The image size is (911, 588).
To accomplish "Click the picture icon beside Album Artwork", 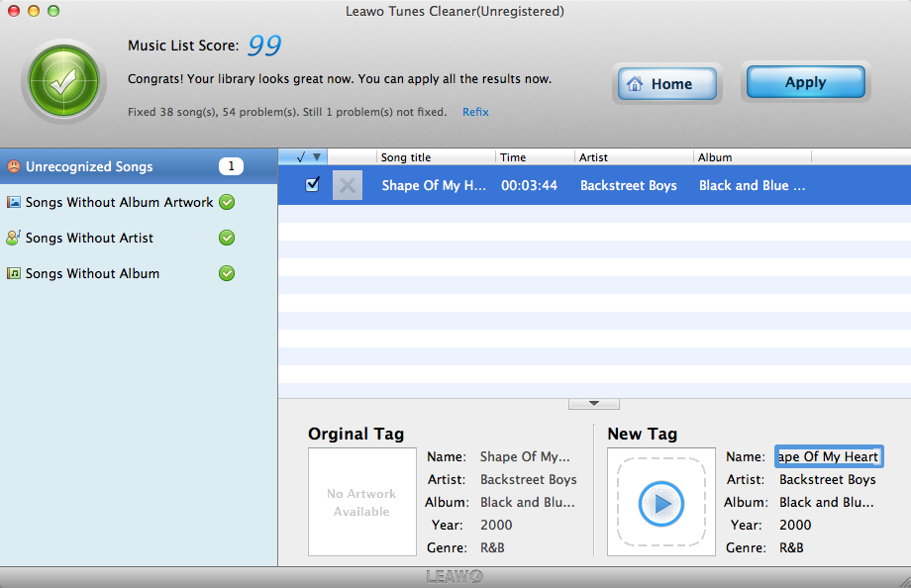I will pyautogui.click(x=13, y=202).
